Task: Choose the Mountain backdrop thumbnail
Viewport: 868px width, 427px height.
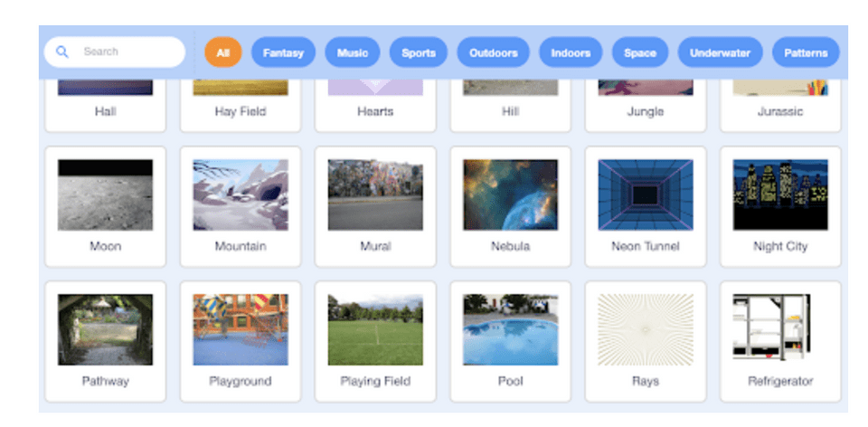Action: coord(241,195)
